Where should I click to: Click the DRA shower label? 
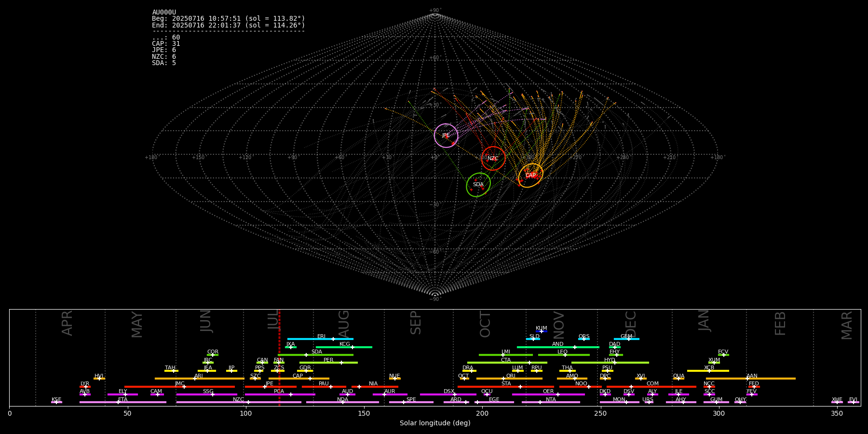(x=468, y=368)
